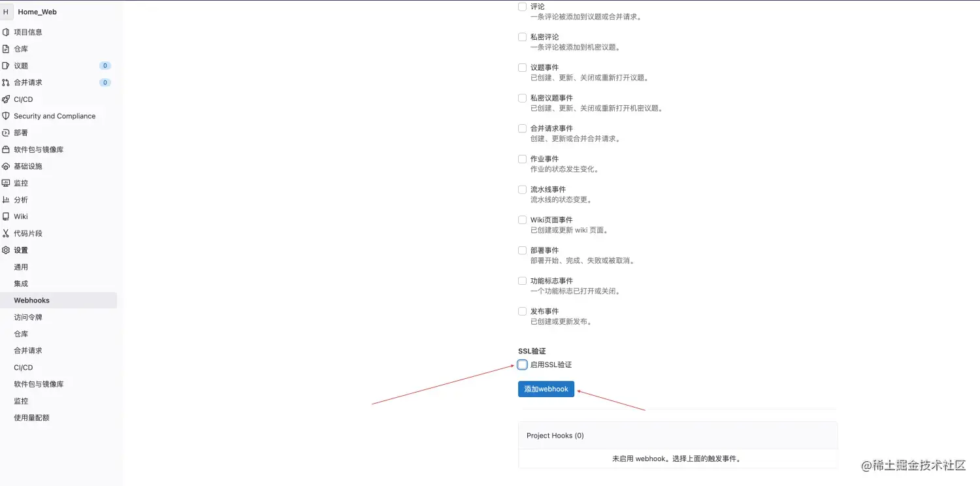Check the 私密评论 confidential comments checkbox

coord(522,37)
